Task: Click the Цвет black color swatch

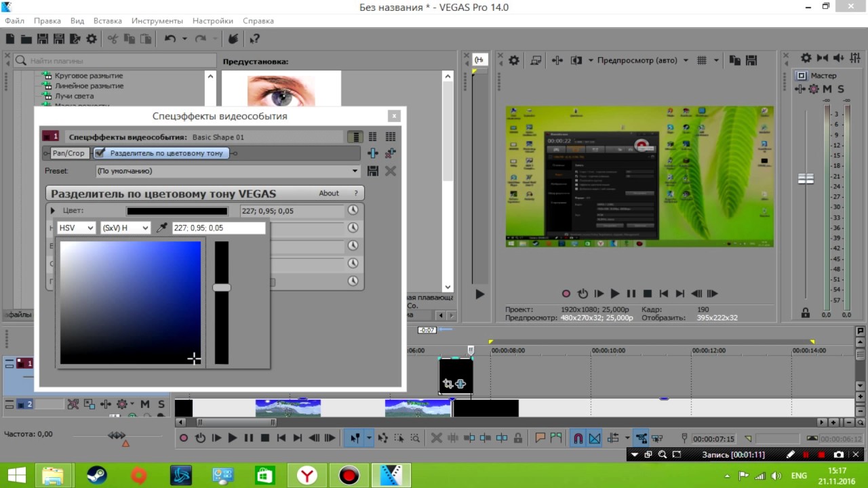Action: click(177, 211)
